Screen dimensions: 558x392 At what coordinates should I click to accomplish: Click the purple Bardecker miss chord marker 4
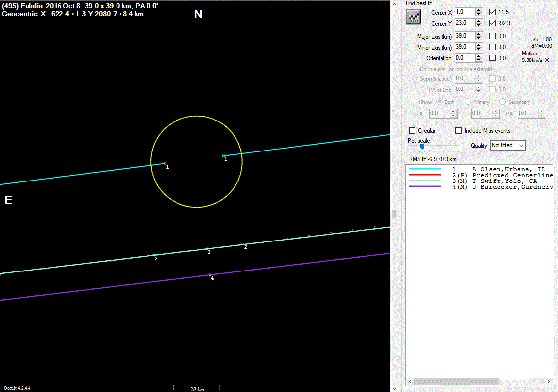210,275
